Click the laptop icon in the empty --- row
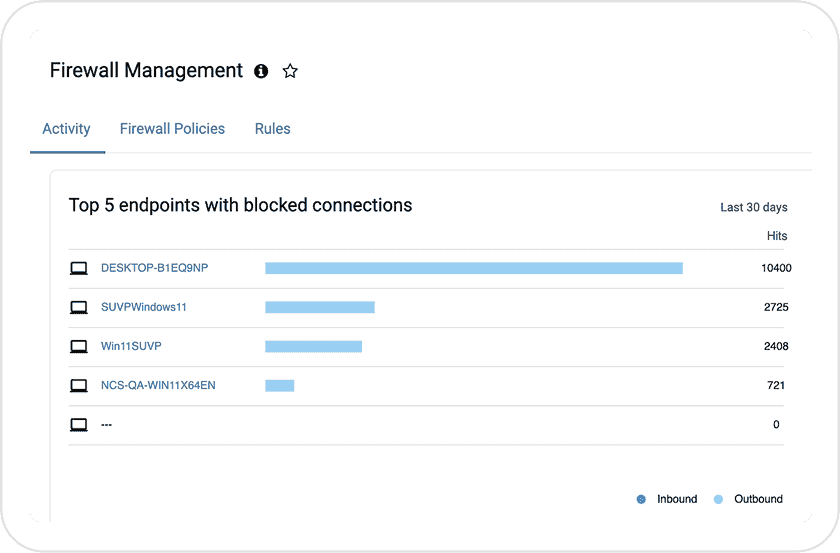Image resolution: width=840 pixels, height=553 pixels. pyautogui.click(x=79, y=424)
